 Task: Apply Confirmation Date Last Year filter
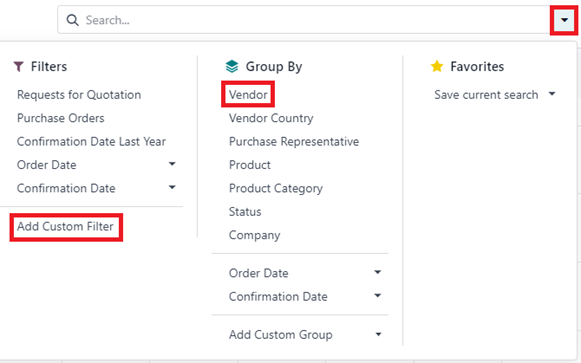point(92,141)
